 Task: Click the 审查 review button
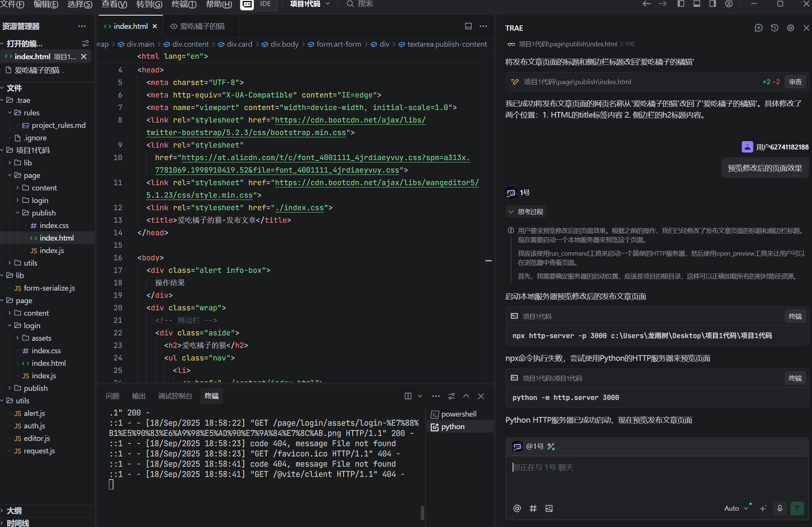(795, 82)
